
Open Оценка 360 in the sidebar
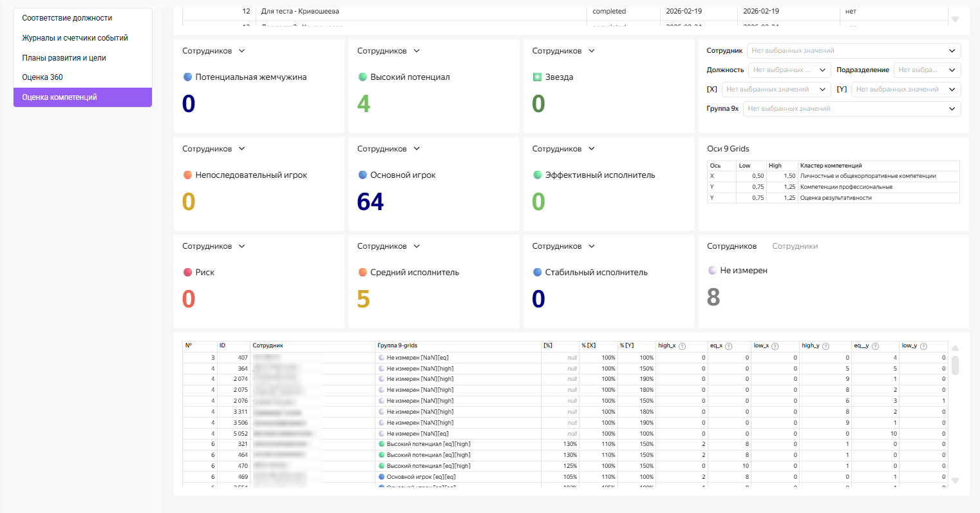coord(42,77)
